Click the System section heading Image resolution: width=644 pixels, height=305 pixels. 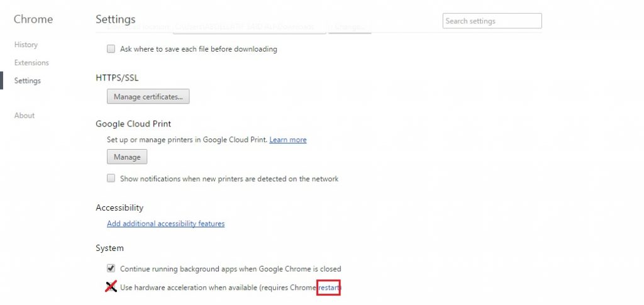click(x=109, y=248)
